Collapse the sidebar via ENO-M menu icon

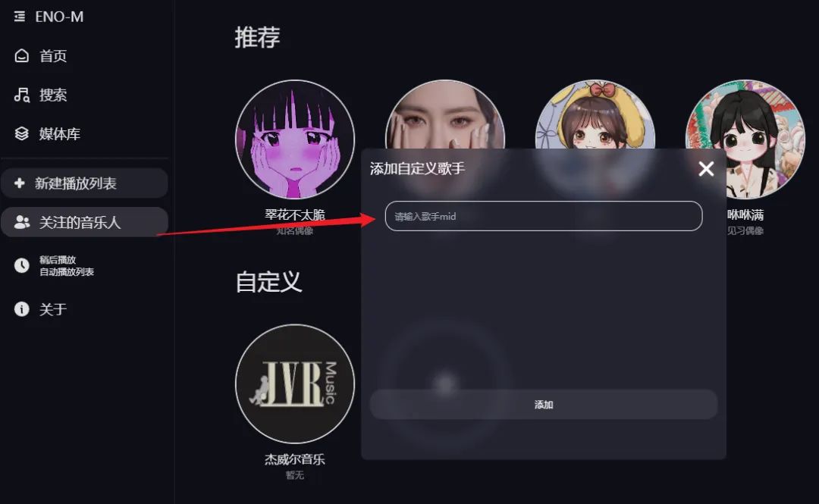click(x=20, y=17)
